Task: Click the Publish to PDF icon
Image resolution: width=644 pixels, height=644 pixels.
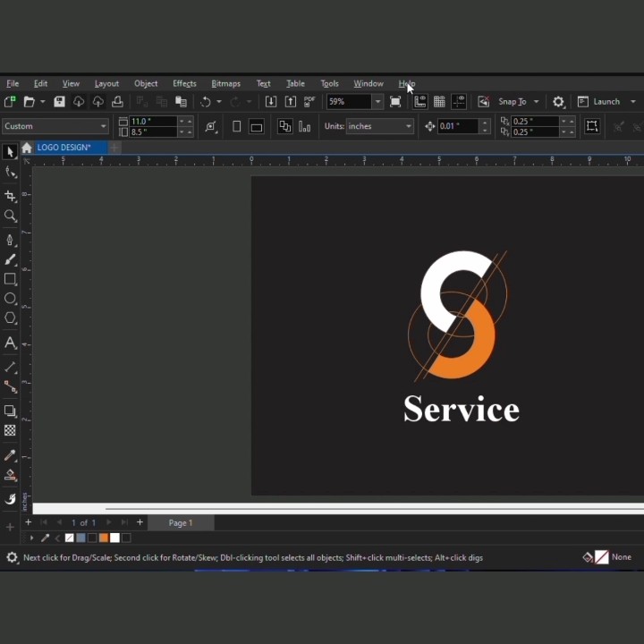Action: 309,101
